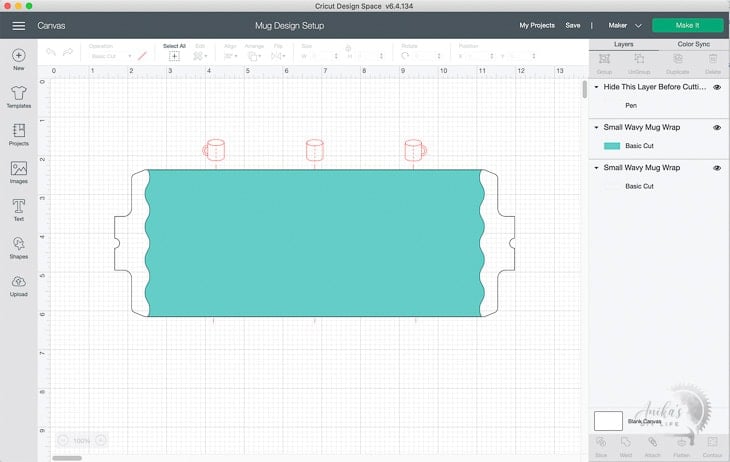This screenshot has width=730, height=462.
Task: Click the size lock icon
Action: click(x=348, y=48)
